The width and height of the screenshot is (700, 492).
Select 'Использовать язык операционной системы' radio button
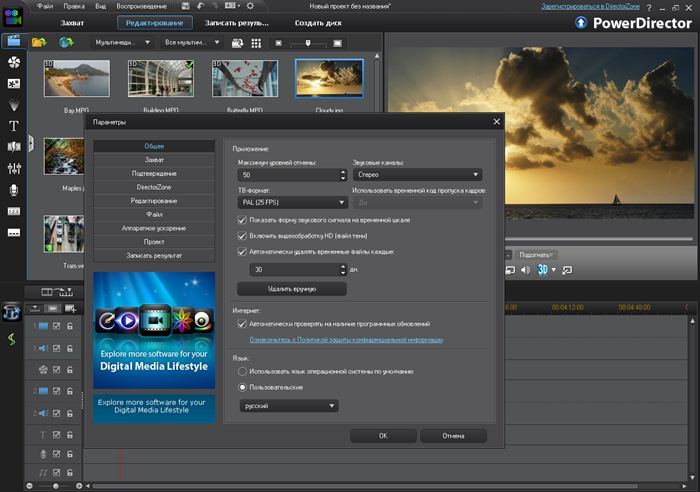click(x=242, y=371)
